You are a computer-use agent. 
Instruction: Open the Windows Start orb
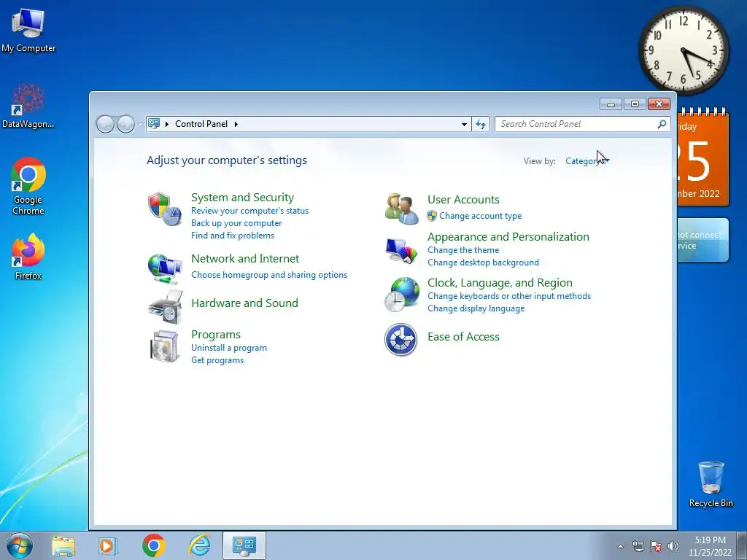pyautogui.click(x=20, y=545)
